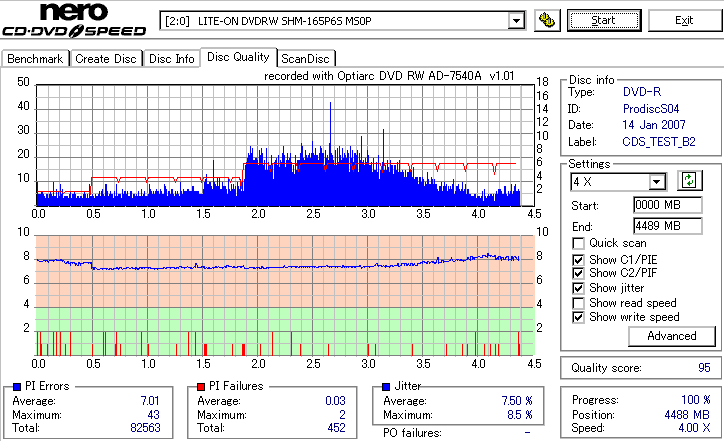Screen dimensions: 724x441
Task: Click Jitter average 7.50 % value
Action: [517, 401]
